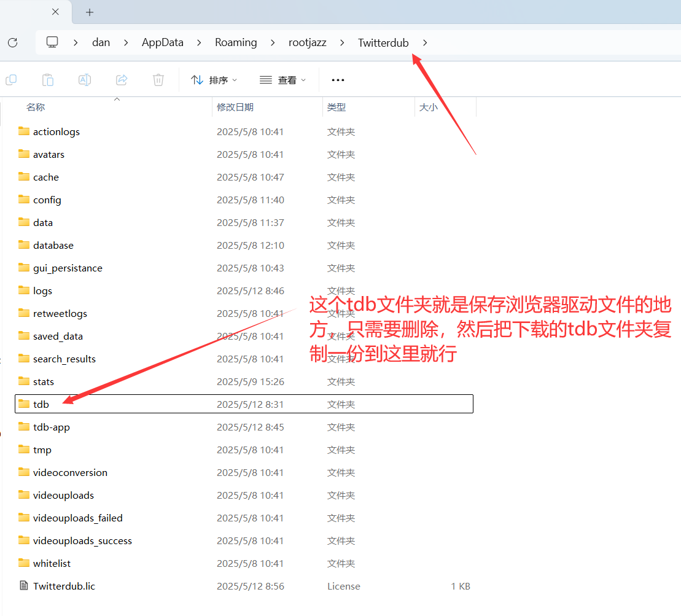Viewport: 681px width, 616px height.
Task: Click the 类型 column header to sort
Action: click(x=337, y=106)
